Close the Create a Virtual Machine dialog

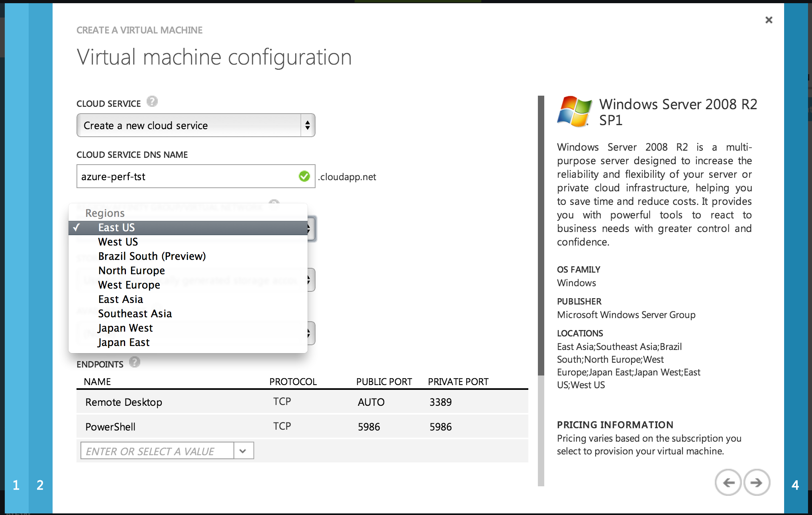[x=769, y=20]
